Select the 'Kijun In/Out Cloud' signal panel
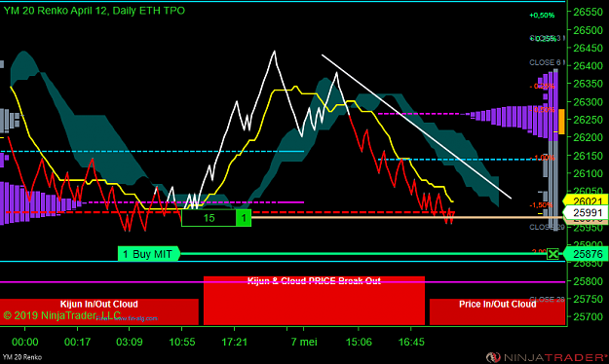609x364 pixels. click(99, 311)
